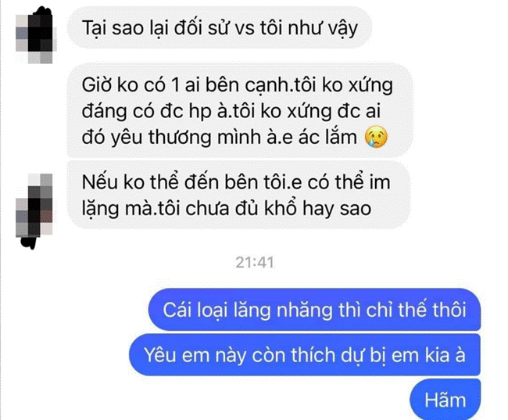Screen dimensions: 508x420
Task: Select the gray message starting 'Nếu ko thể đến'
Action: pyautogui.click(x=239, y=195)
